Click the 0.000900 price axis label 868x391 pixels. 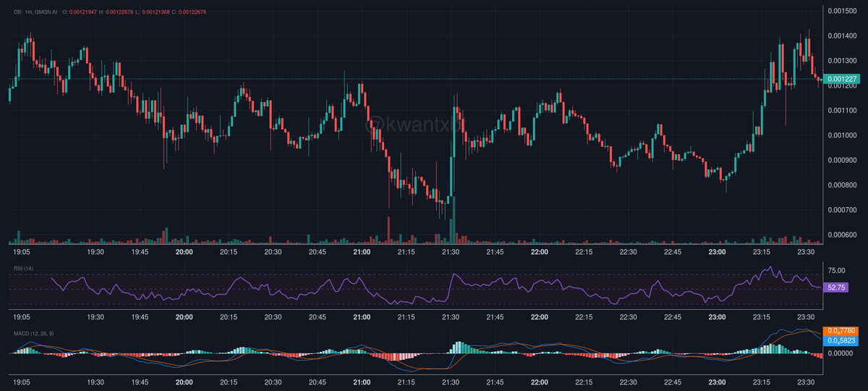(x=842, y=160)
